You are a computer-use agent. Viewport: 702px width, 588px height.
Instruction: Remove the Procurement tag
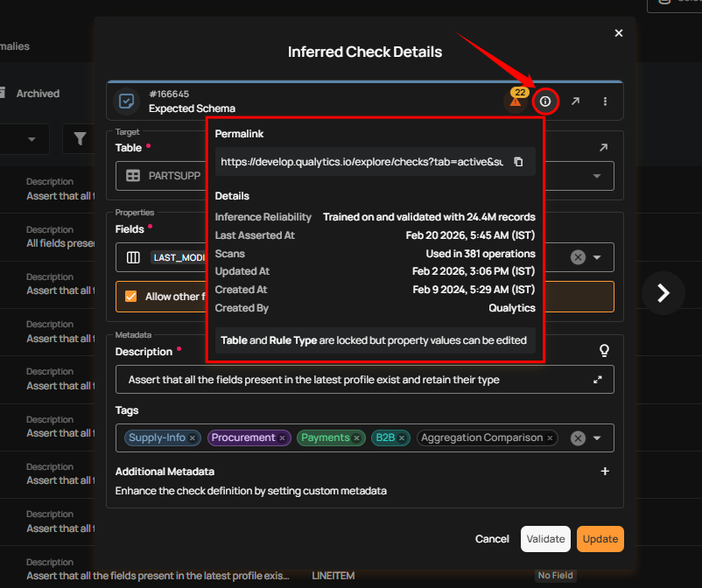coord(282,437)
